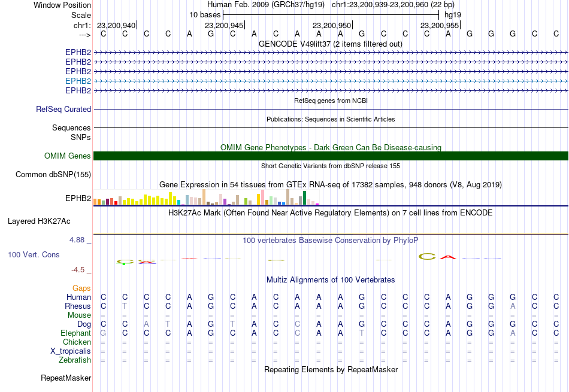
Task: Open the H3K27Ac Mark track title
Action: (331, 212)
